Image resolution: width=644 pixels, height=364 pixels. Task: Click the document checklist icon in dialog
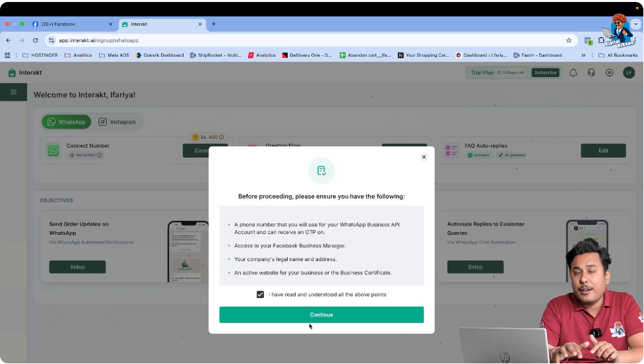(x=321, y=170)
